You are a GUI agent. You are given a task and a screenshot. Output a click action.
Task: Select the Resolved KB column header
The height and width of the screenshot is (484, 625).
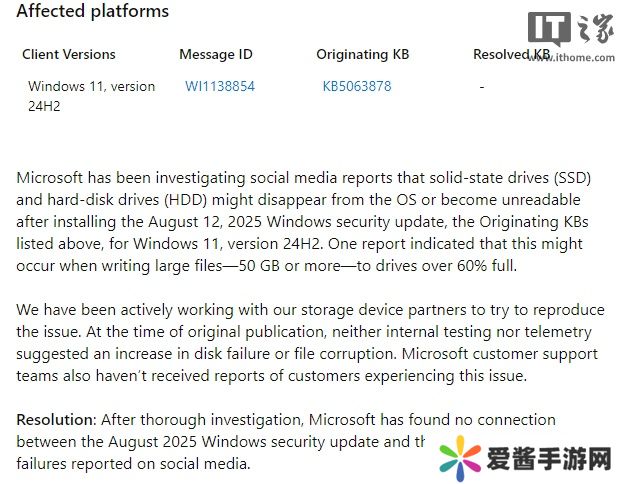(x=511, y=54)
